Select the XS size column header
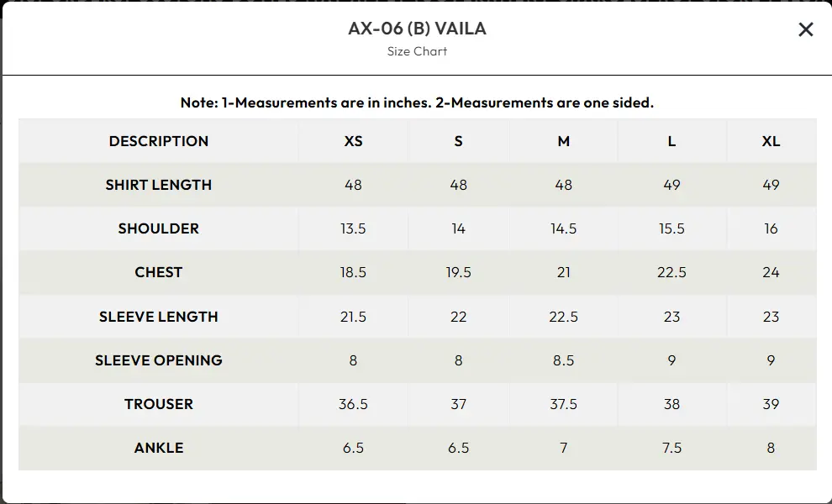The height and width of the screenshot is (504, 832). pyautogui.click(x=353, y=141)
